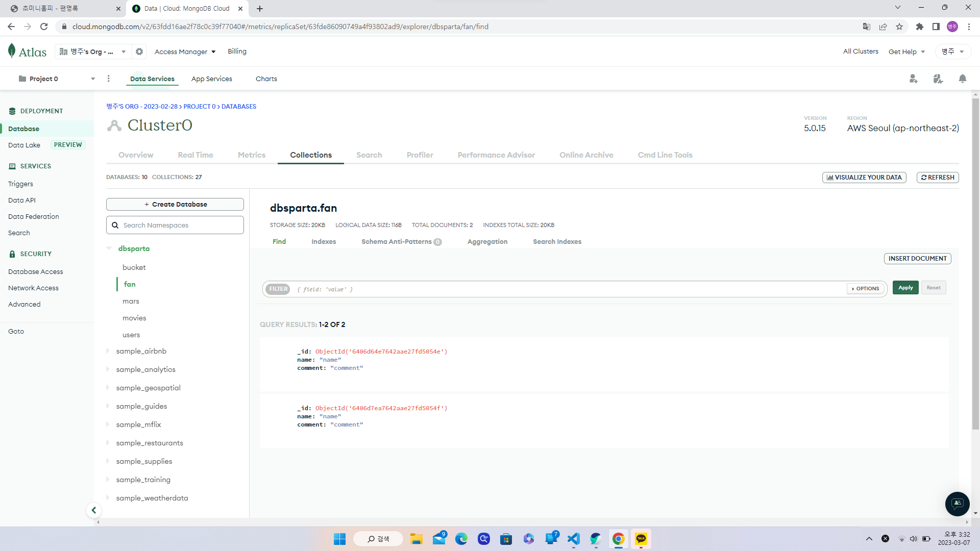This screenshot has height=551, width=980.
Task: Open Triggers in sidebar
Action: click(20, 184)
